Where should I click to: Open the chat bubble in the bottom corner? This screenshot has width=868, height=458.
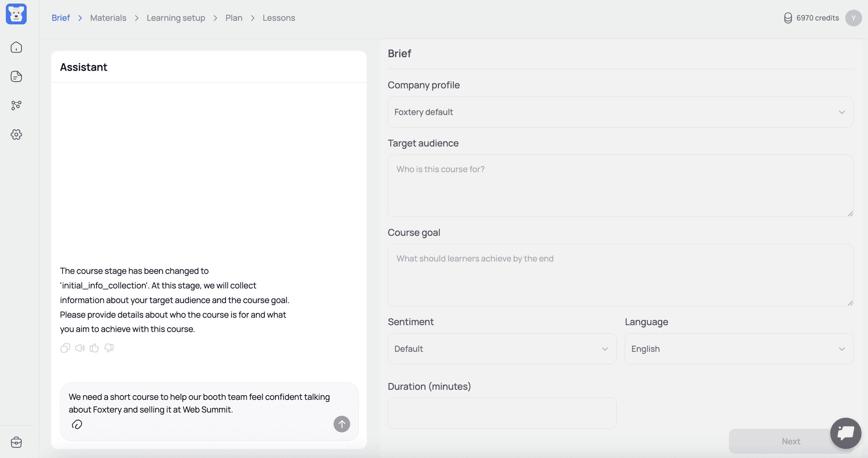846,433
